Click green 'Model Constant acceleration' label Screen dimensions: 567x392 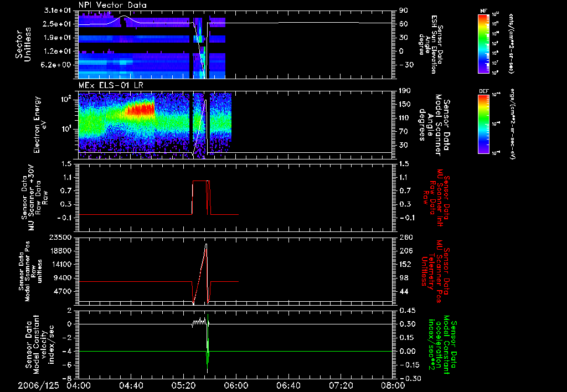click(x=442, y=344)
